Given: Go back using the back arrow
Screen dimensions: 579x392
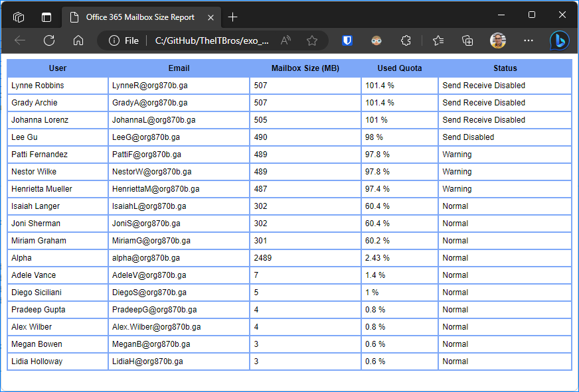Looking at the screenshot, I should pyautogui.click(x=20, y=40).
